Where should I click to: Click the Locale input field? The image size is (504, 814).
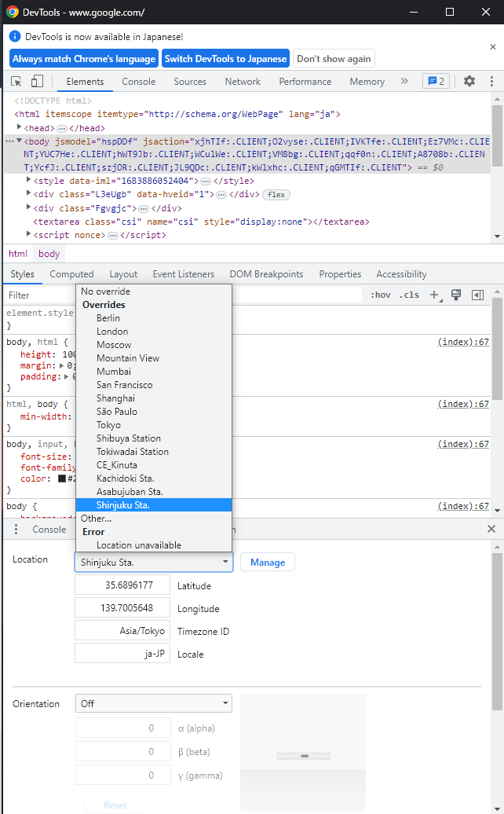click(122, 654)
